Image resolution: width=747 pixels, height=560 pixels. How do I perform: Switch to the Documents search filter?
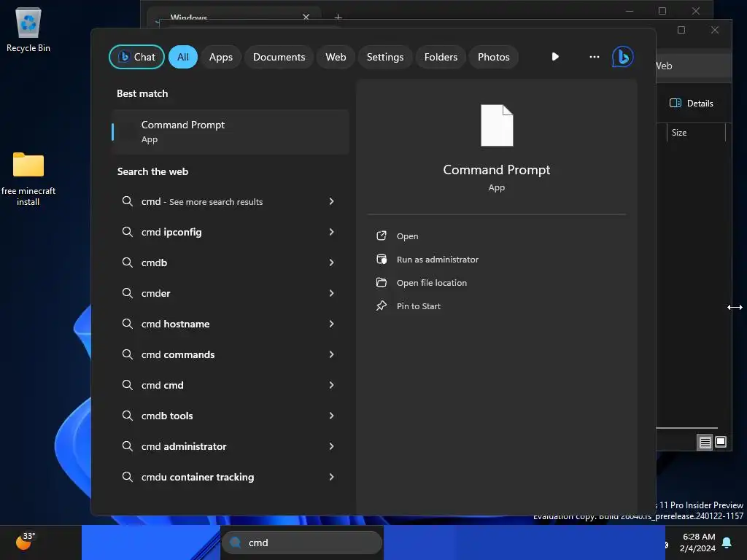279,57
